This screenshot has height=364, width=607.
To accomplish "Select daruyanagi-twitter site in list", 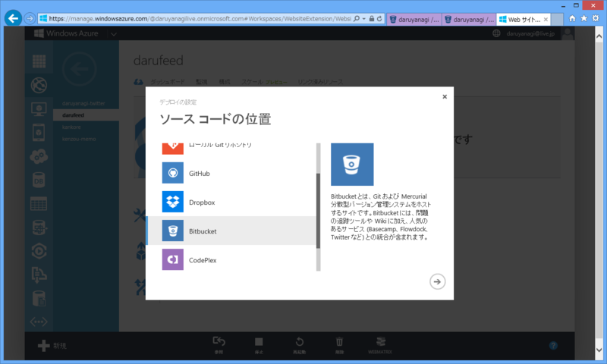I will click(83, 103).
